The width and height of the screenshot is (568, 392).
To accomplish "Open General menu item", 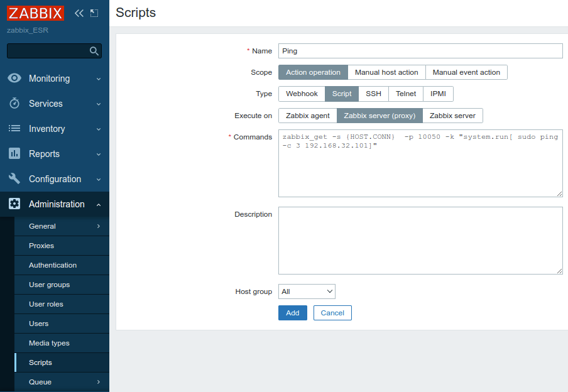I will coord(62,226).
